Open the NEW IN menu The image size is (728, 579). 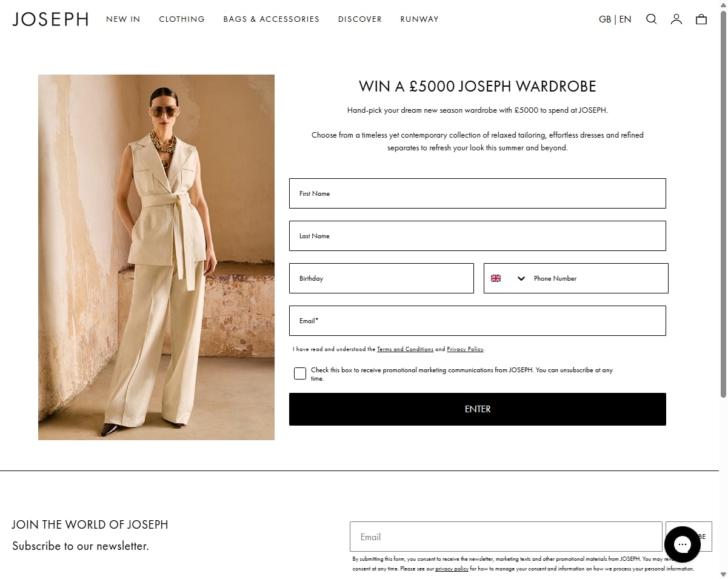123,19
